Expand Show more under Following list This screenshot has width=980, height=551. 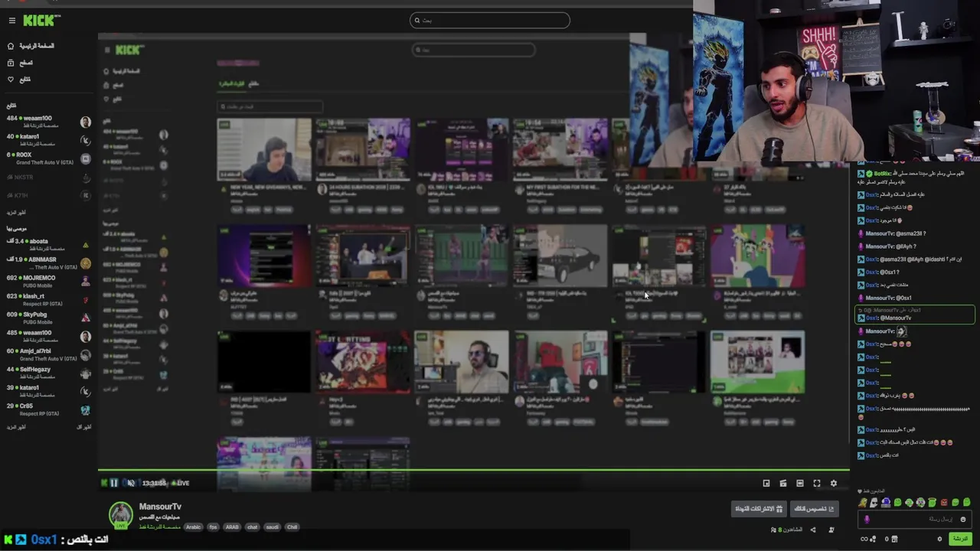[16, 213]
